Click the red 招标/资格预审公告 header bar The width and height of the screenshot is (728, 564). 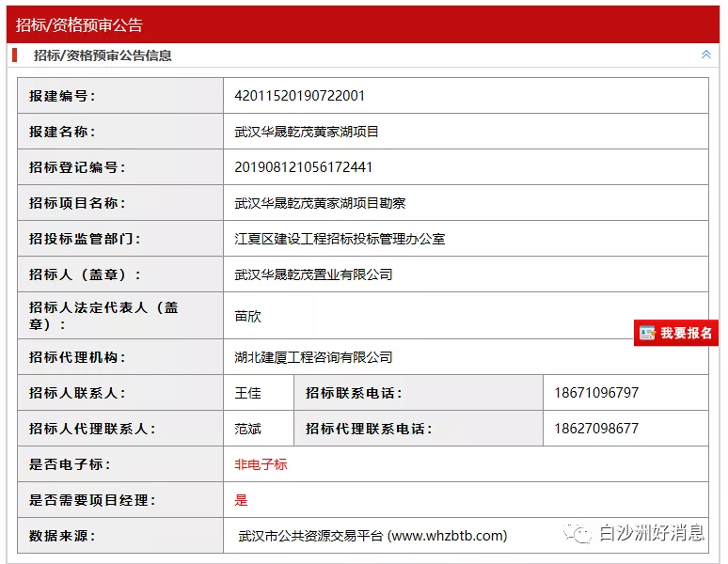point(363,24)
